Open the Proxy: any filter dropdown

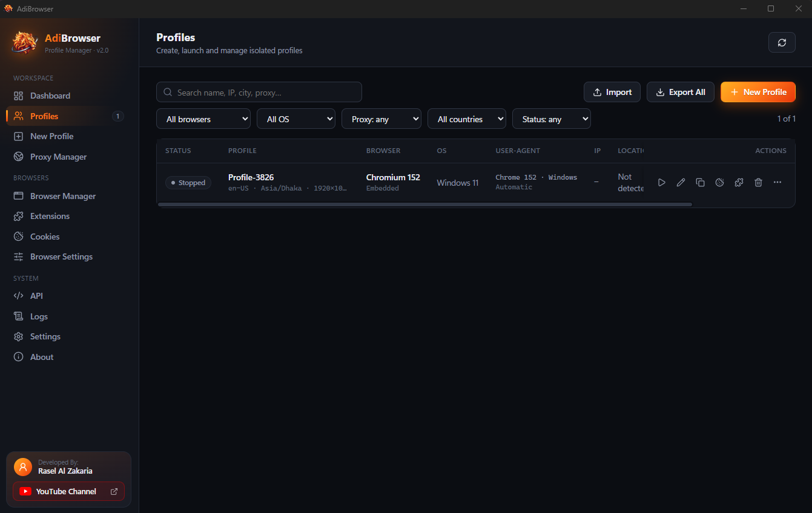click(381, 119)
